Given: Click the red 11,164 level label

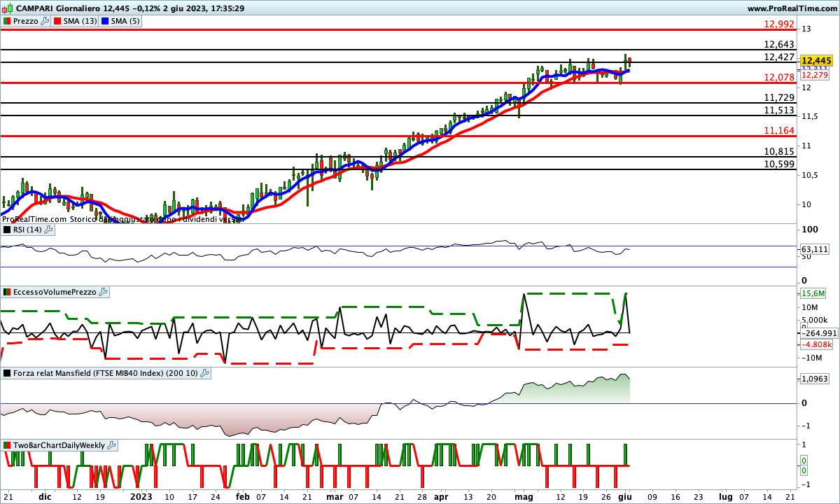Looking at the screenshot, I should (779, 130).
